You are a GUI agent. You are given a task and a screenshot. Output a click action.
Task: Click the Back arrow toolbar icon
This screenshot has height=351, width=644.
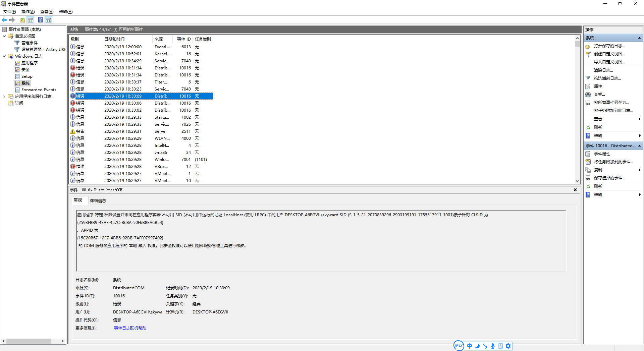pyautogui.click(x=4, y=20)
